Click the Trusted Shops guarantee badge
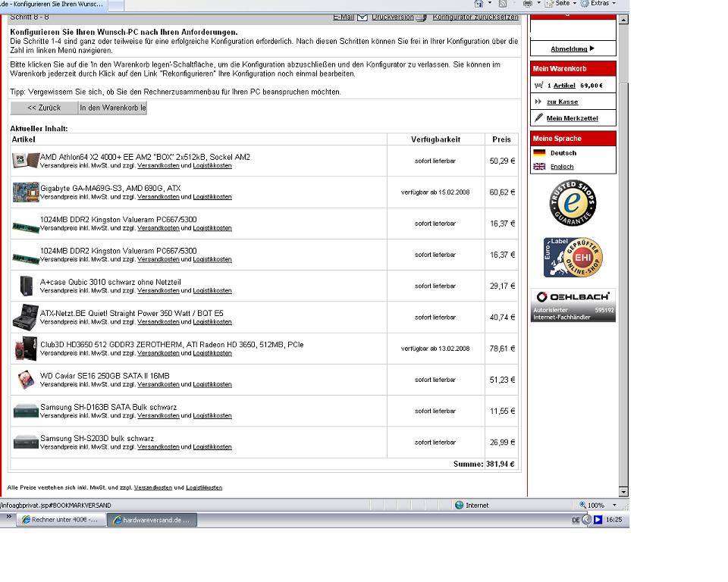 tap(573, 203)
